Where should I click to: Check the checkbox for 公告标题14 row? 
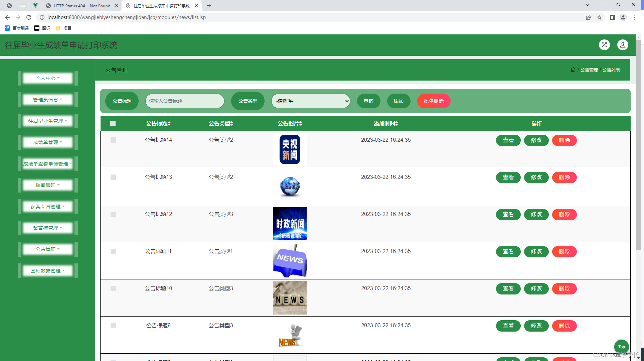(x=113, y=140)
